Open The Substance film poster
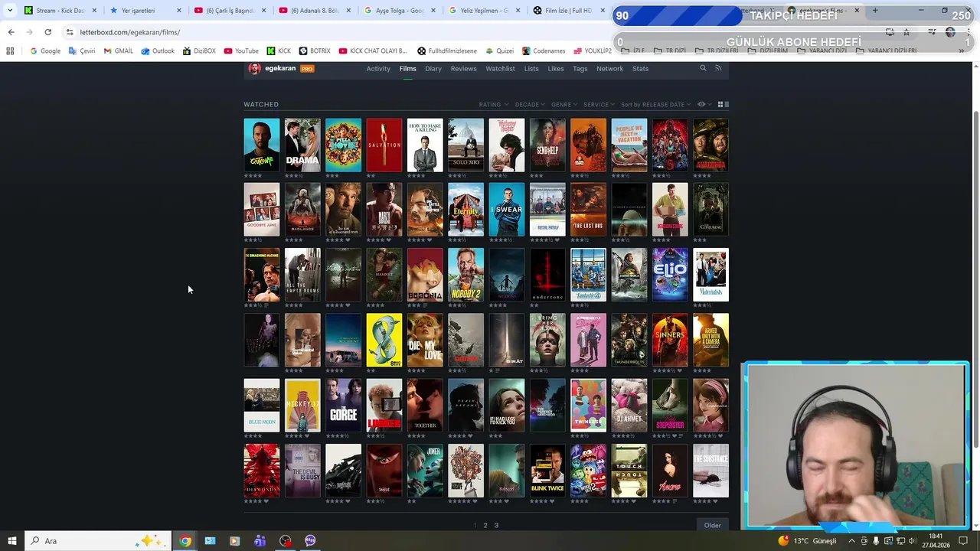Screen dimensions: 980x551 (710, 471)
